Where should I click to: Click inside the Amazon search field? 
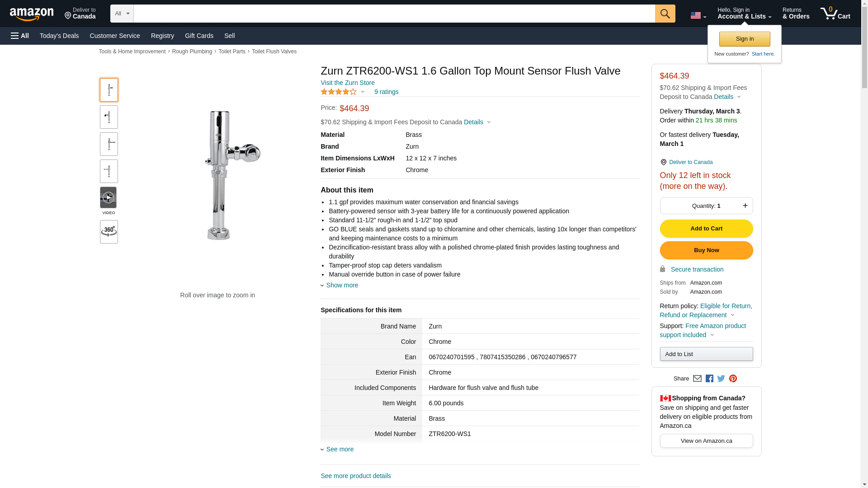pyautogui.click(x=394, y=14)
